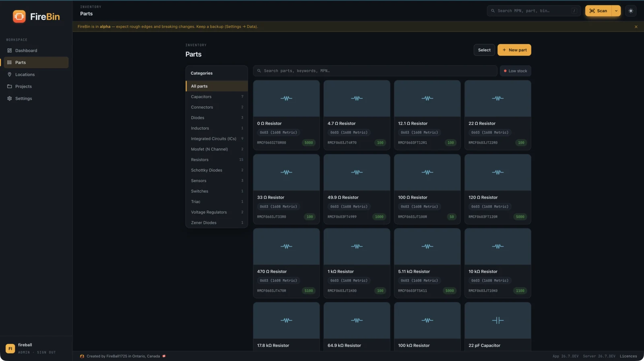The width and height of the screenshot is (644, 361).
Task: Expand the Scan button dropdown arrow
Action: (616, 11)
